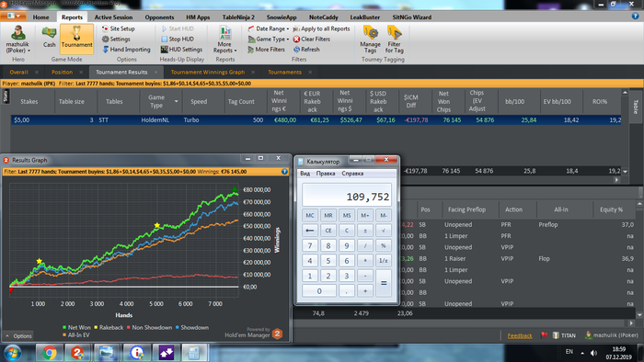This screenshot has height=362, width=644.
Task: Click the red flag in status bar
Action: point(545,335)
